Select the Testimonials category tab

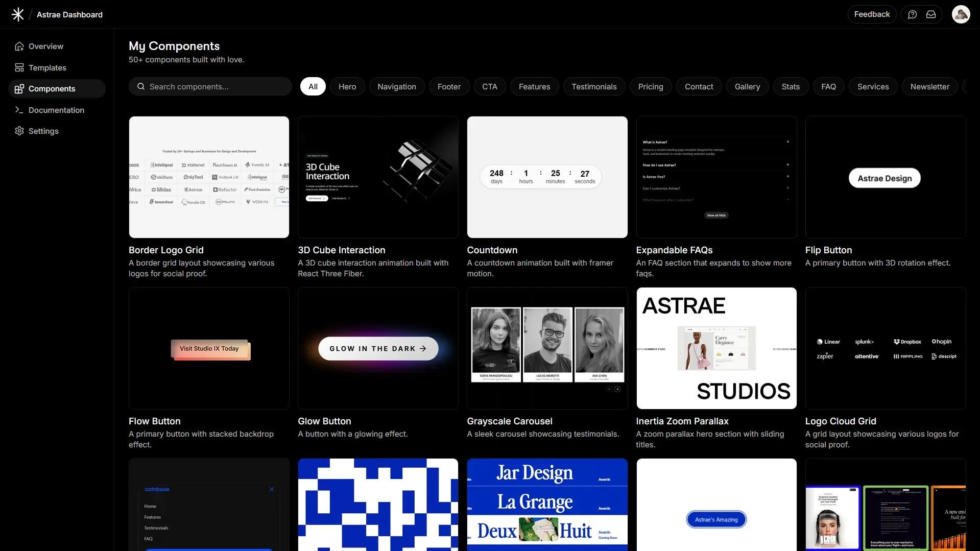click(x=594, y=86)
